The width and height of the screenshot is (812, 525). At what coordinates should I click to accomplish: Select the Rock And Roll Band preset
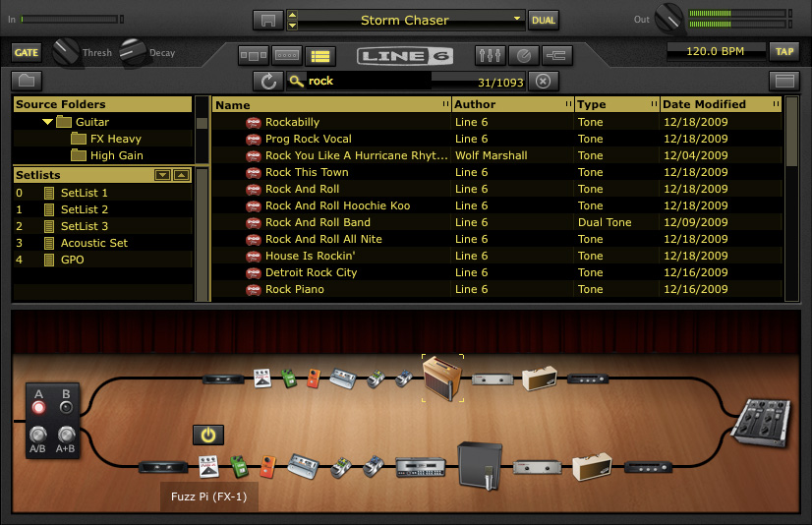[x=318, y=222]
